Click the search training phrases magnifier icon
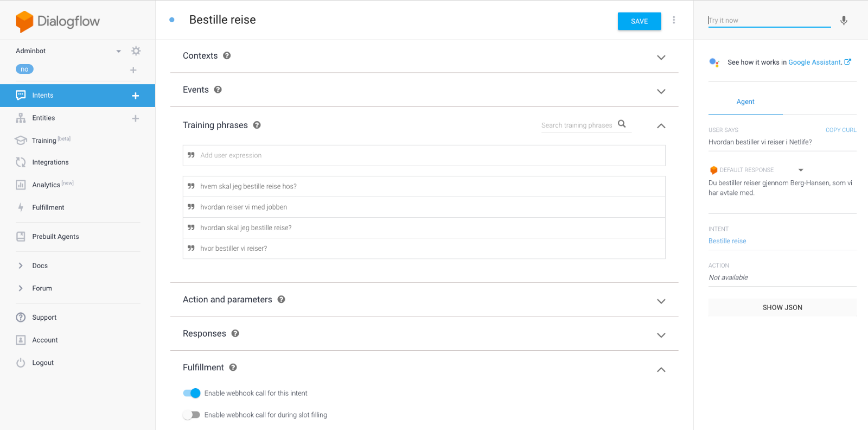868x430 pixels. pos(622,124)
